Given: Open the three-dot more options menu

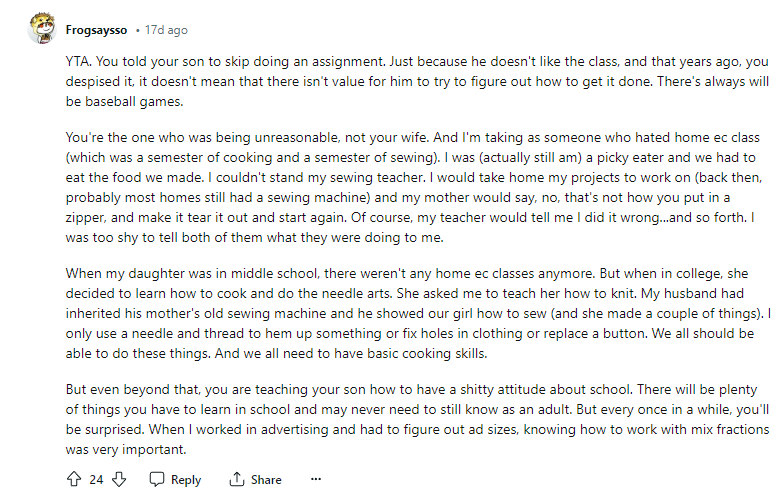Looking at the screenshot, I should 316,479.
